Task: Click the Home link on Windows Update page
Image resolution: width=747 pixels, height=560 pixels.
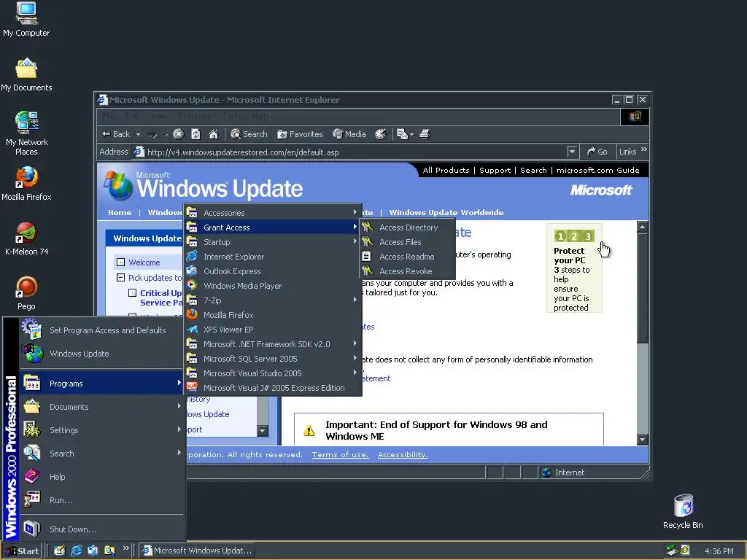Action: coord(120,212)
